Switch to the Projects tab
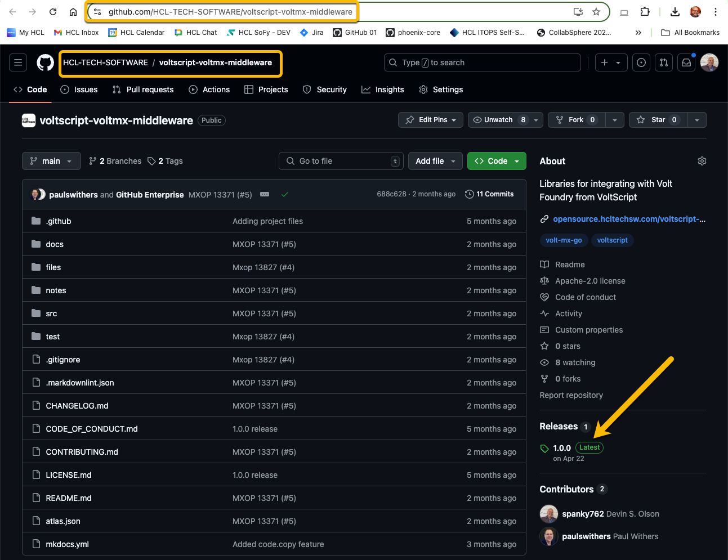The width and height of the screenshot is (728, 560). (266, 89)
